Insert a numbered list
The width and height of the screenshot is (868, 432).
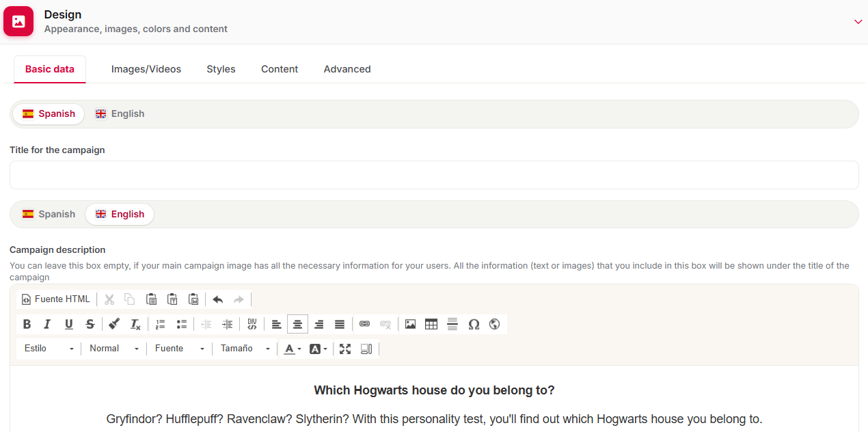tap(160, 324)
